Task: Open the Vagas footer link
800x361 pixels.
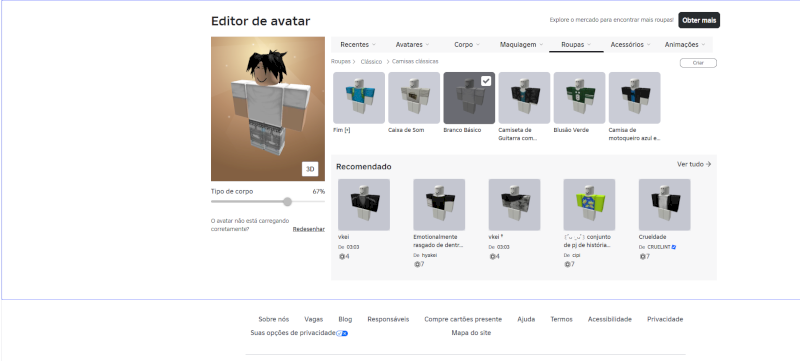Action: [314, 319]
